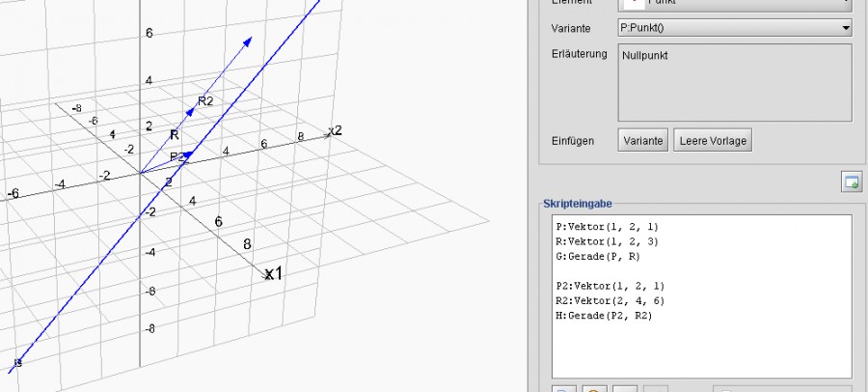Viewport: 868px width, 392px height.
Task: Click the Erläuterung box containing Nullpunkt
Action: pyautogui.click(x=733, y=82)
